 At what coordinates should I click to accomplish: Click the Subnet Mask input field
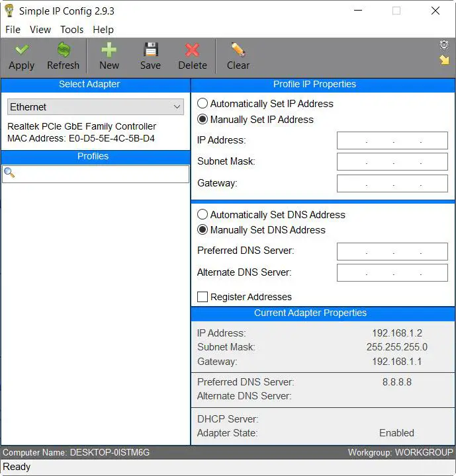tap(392, 161)
